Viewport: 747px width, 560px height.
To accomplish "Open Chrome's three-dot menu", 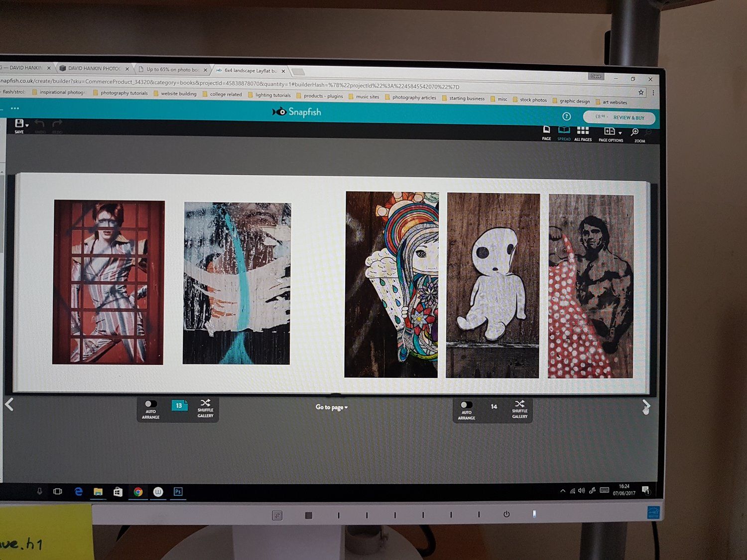I will pyautogui.click(x=653, y=93).
